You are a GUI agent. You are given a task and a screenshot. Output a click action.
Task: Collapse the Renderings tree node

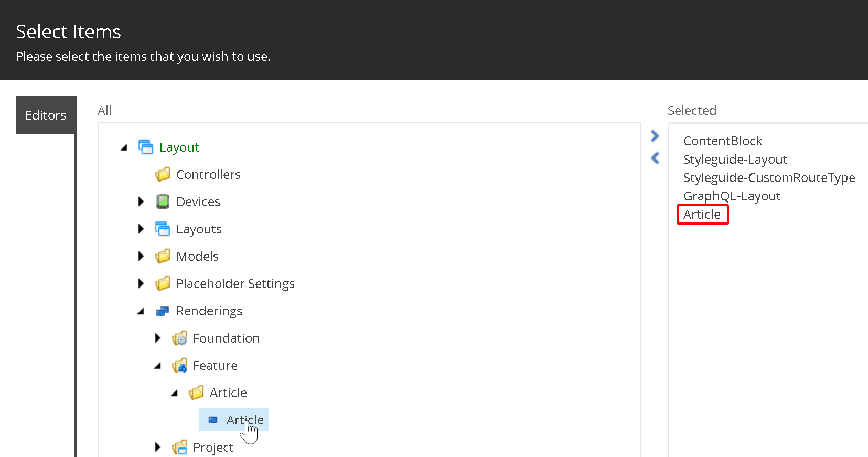click(x=141, y=312)
